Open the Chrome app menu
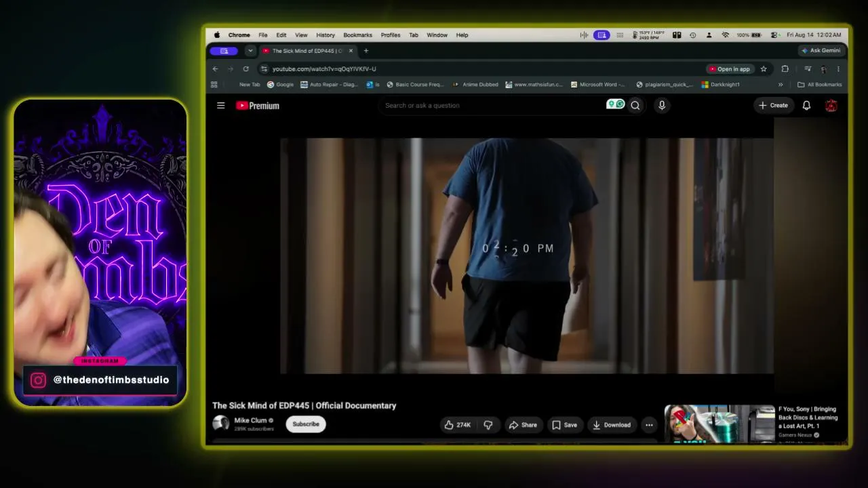 239,35
